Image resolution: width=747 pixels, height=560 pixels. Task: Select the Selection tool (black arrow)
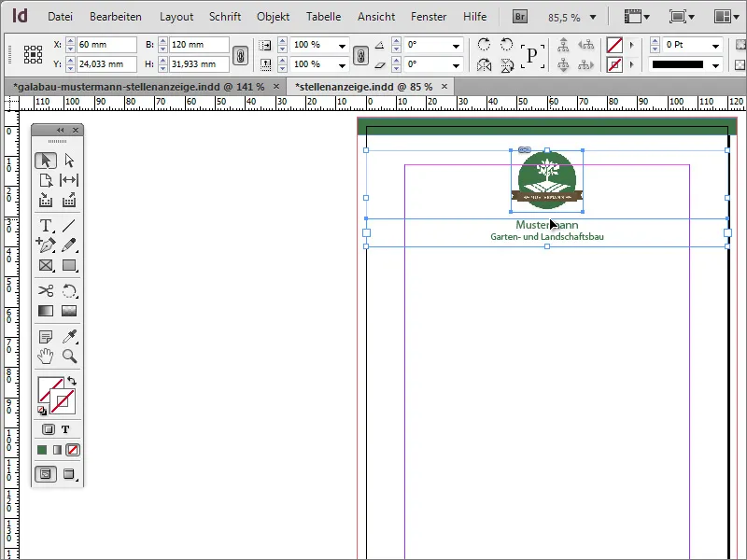(46, 161)
